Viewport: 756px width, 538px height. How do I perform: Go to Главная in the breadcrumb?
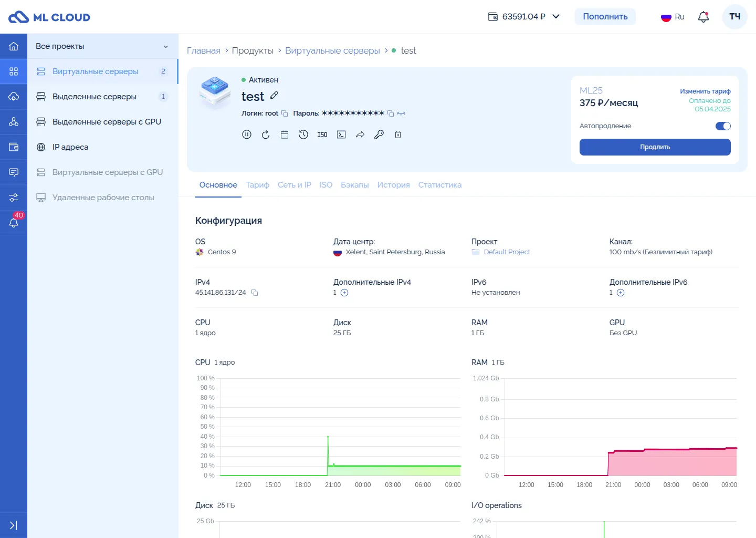click(x=204, y=50)
